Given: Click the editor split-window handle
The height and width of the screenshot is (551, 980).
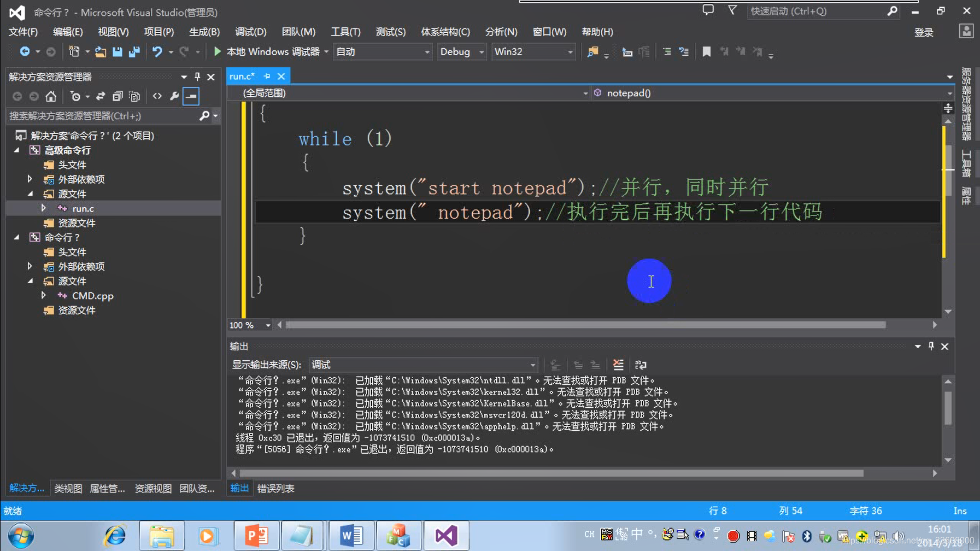Looking at the screenshot, I should point(948,108).
